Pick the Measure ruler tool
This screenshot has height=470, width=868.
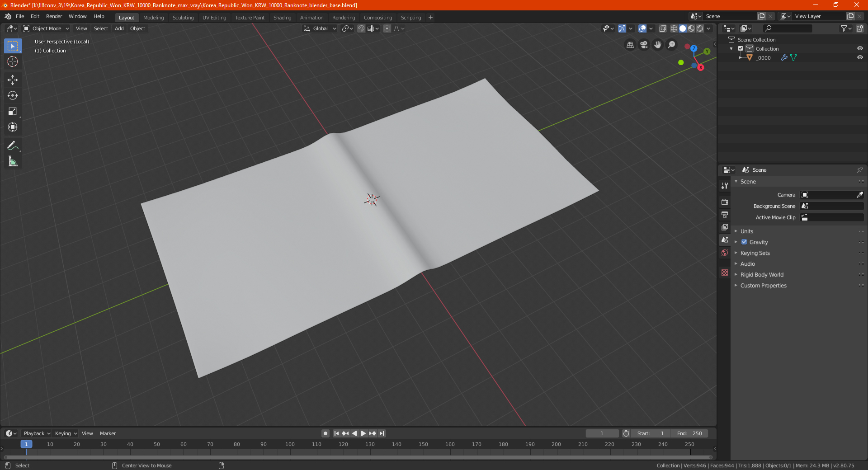coord(13,161)
